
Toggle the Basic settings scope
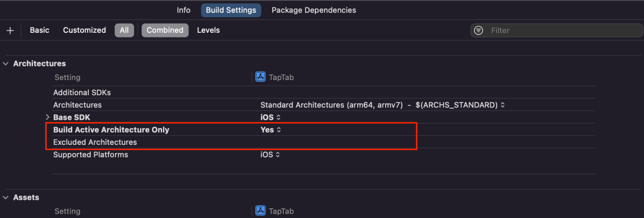39,31
